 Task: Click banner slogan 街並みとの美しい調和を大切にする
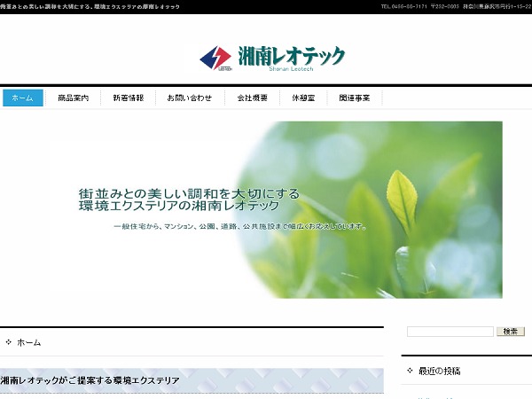190,193
